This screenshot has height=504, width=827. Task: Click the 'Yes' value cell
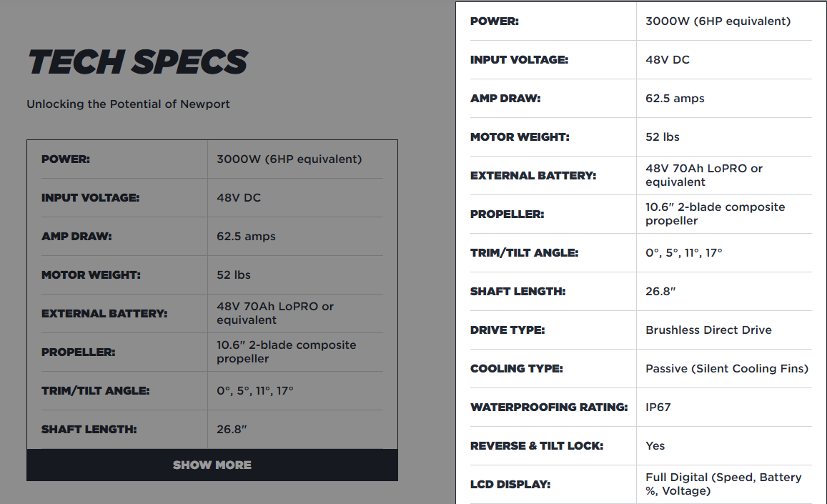tap(655, 446)
